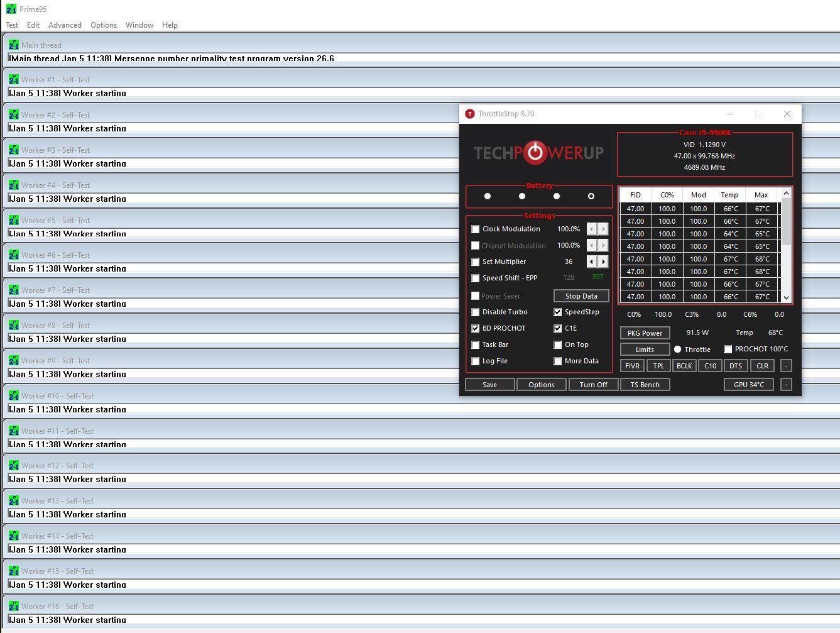840x633 pixels.
Task: Click the Worker #12 Self-Test window icon
Action: [14, 466]
